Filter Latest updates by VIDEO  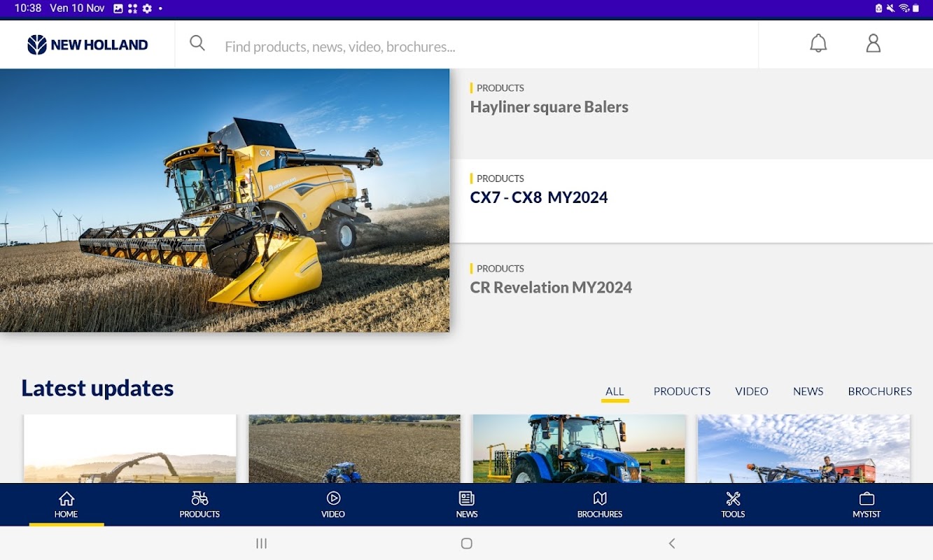[x=752, y=391]
